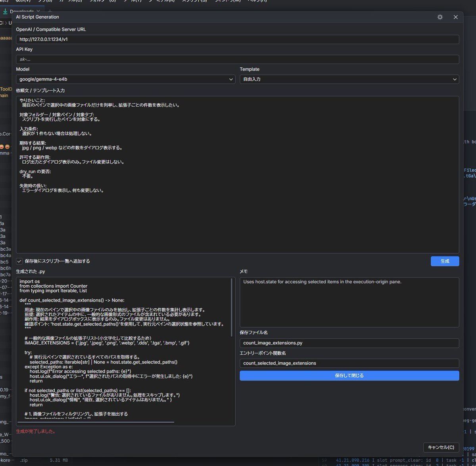Focus the 保存ファイル名 field with count_image_extensions.py
This screenshot has height=466, width=476.
tap(349, 343)
